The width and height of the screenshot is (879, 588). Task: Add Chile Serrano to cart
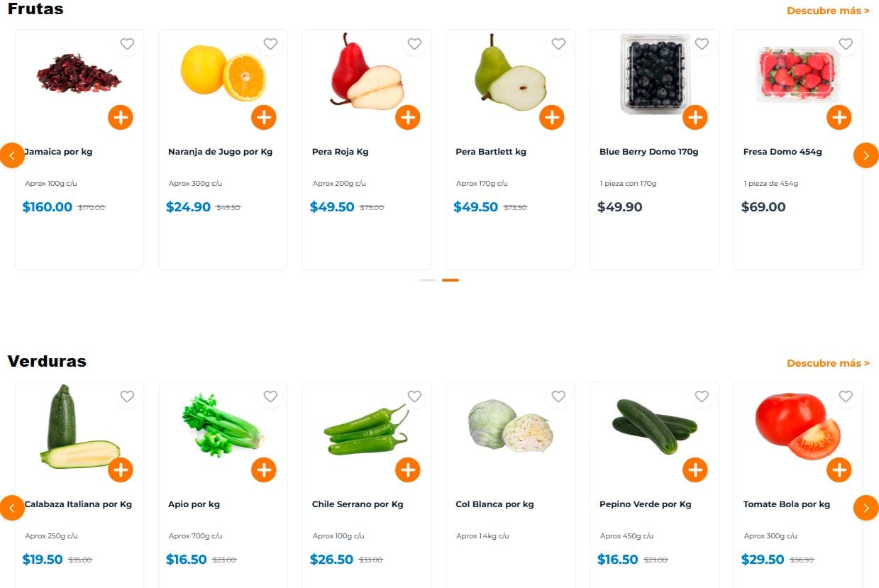coord(408,470)
